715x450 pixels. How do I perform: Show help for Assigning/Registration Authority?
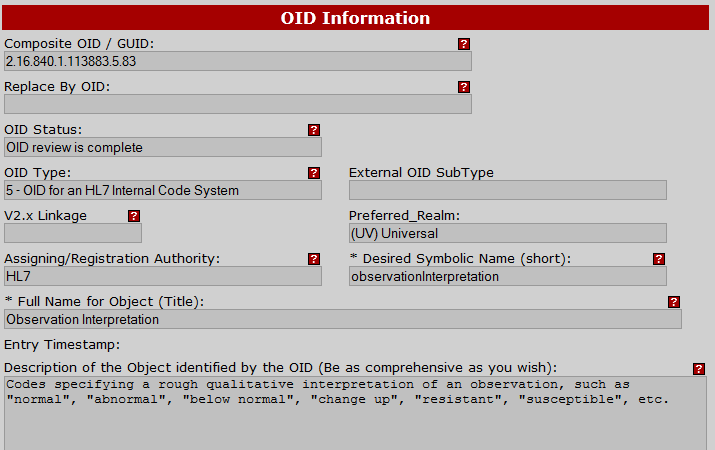314,259
